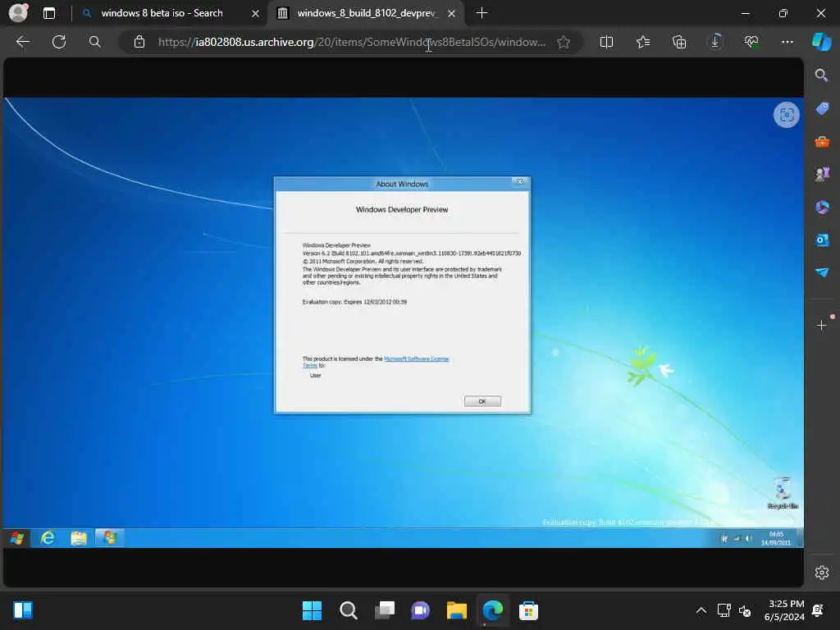
Task: Open Chat app on taskbar
Action: [x=421, y=610]
